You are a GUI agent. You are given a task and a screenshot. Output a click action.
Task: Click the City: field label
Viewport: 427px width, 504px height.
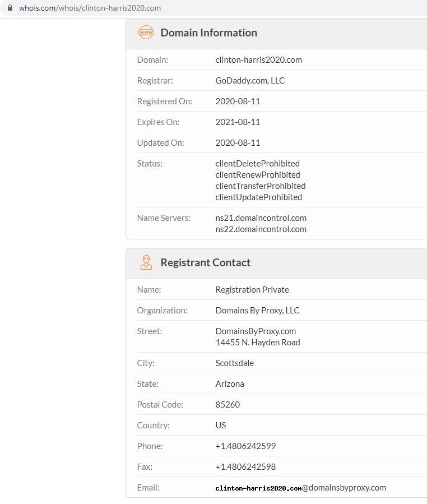click(146, 363)
